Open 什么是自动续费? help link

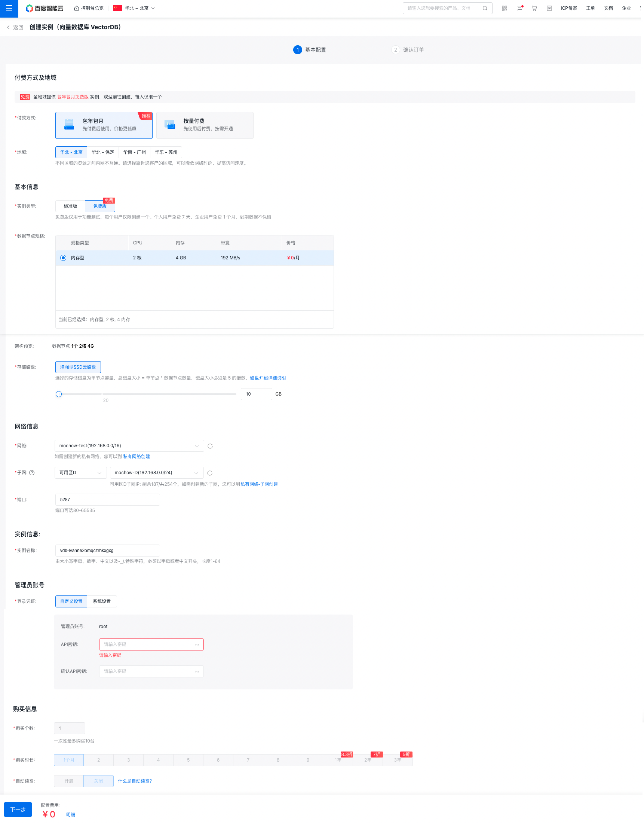pyautogui.click(x=135, y=781)
